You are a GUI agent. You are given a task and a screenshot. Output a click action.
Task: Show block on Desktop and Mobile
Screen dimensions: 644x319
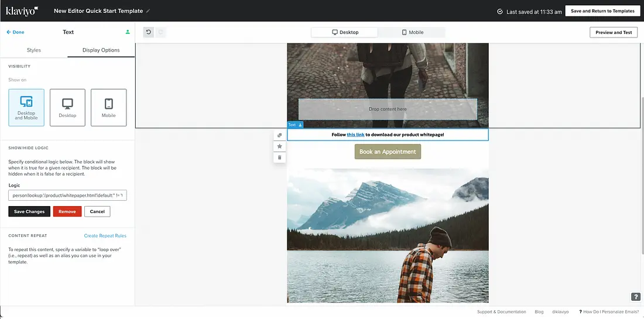point(26,108)
